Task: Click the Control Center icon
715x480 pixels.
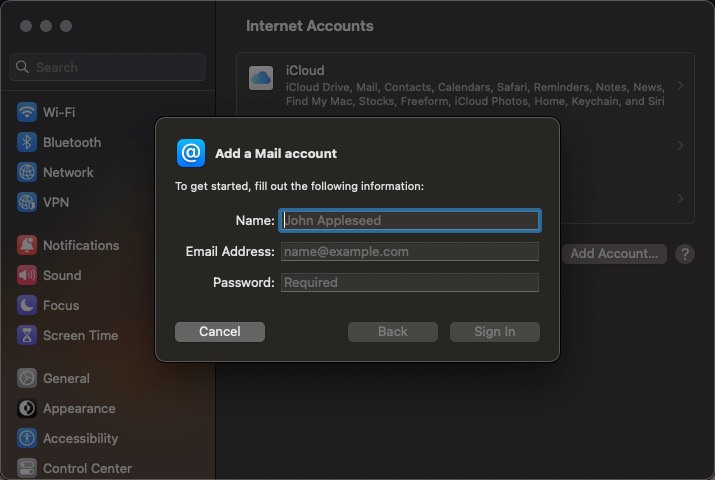Action: 26,468
